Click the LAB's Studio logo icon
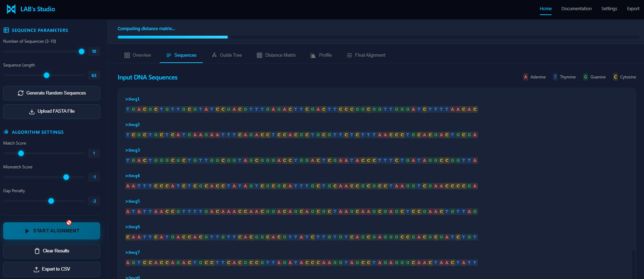The width and height of the screenshot is (644, 279). pos(11,9)
